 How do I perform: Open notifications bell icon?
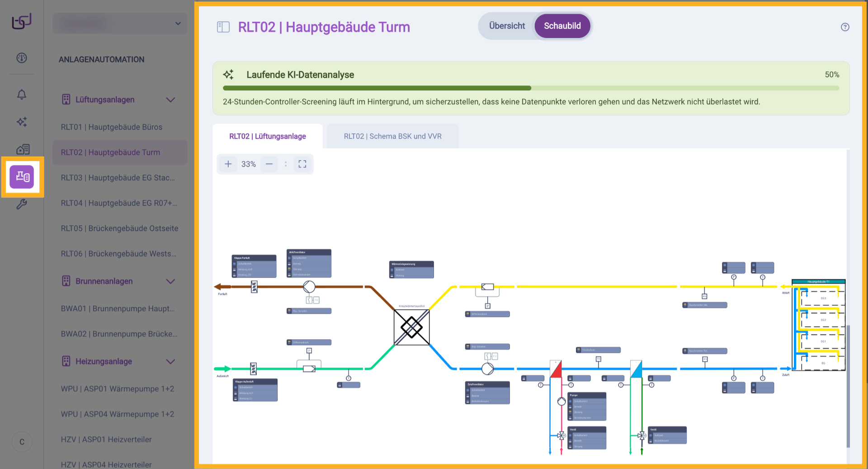(x=22, y=95)
